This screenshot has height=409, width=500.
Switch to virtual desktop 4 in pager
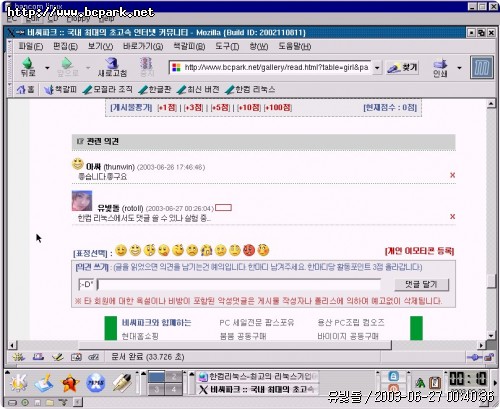click(173, 389)
